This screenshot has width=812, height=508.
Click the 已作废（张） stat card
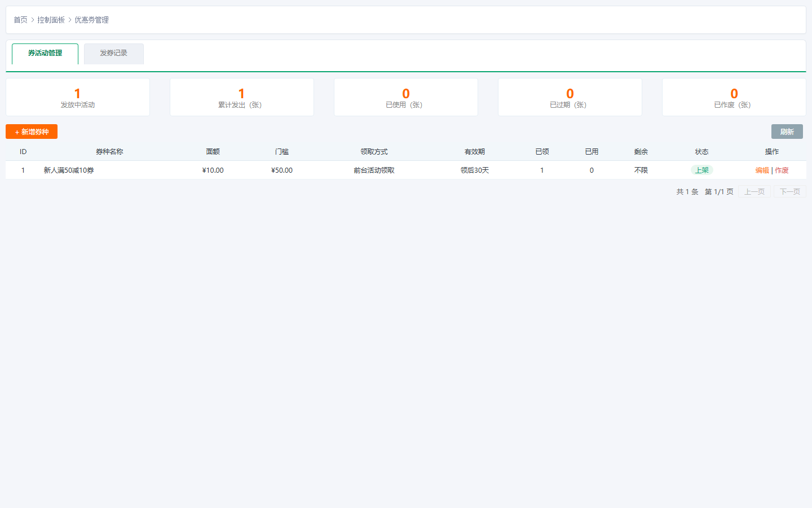point(734,97)
